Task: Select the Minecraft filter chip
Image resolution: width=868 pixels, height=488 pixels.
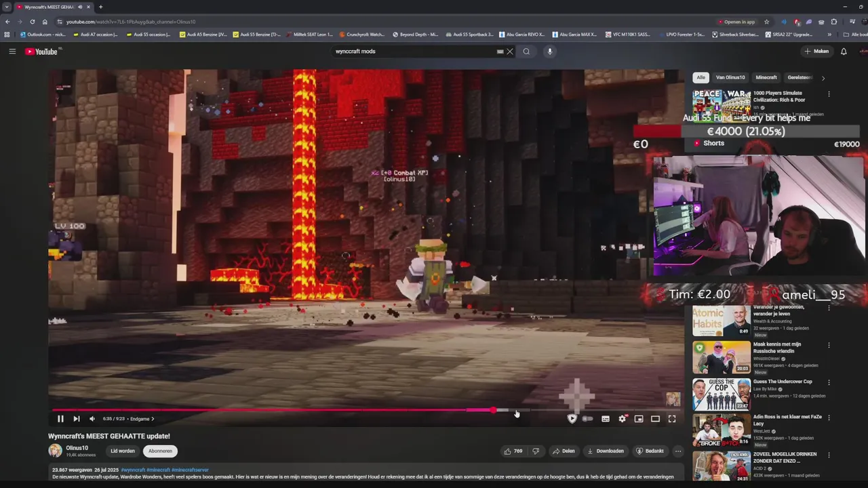Action: (766, 77)
